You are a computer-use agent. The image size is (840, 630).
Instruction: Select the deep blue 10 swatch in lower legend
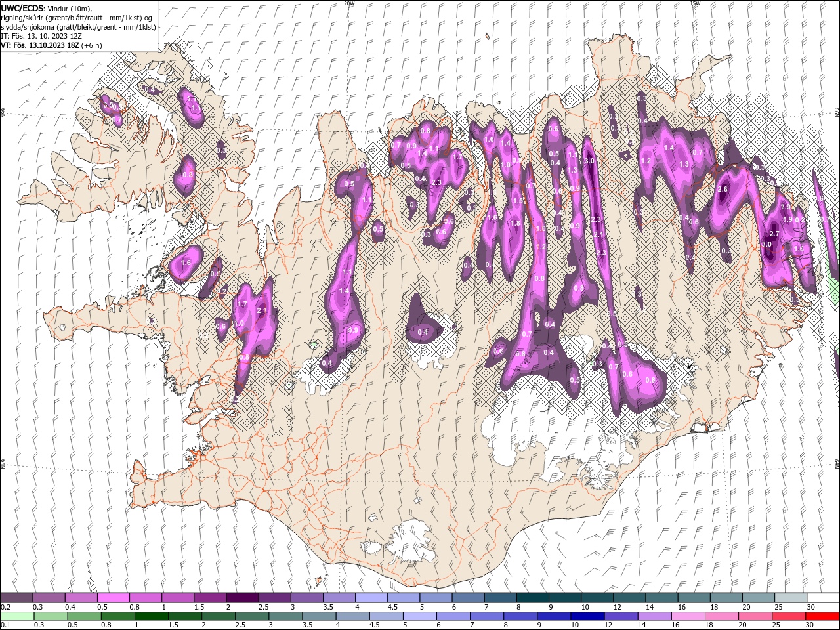click(x=587, y=616)
